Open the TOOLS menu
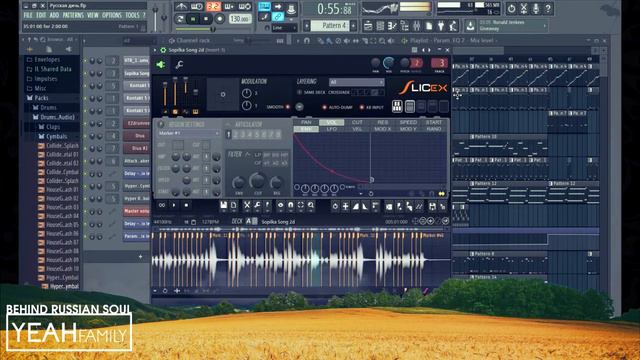Image resolution: width=640 pixels, height=360 pixels. pyautogui.click(x=132, y=16)
